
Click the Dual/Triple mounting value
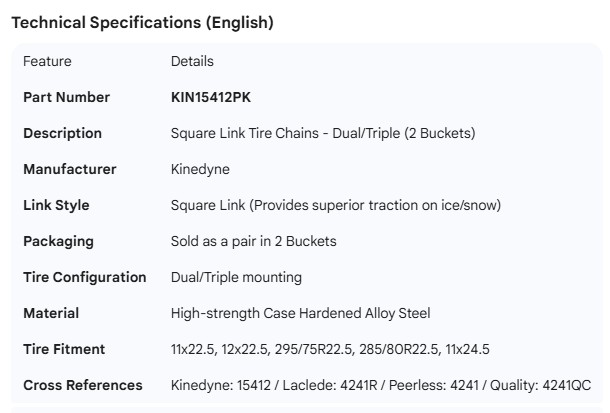[x=236, y=277]
